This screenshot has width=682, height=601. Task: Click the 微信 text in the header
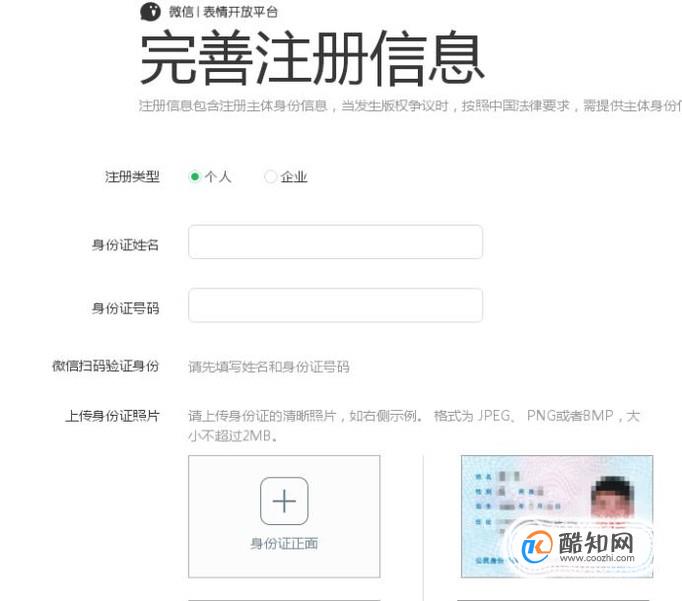[181, 12]
